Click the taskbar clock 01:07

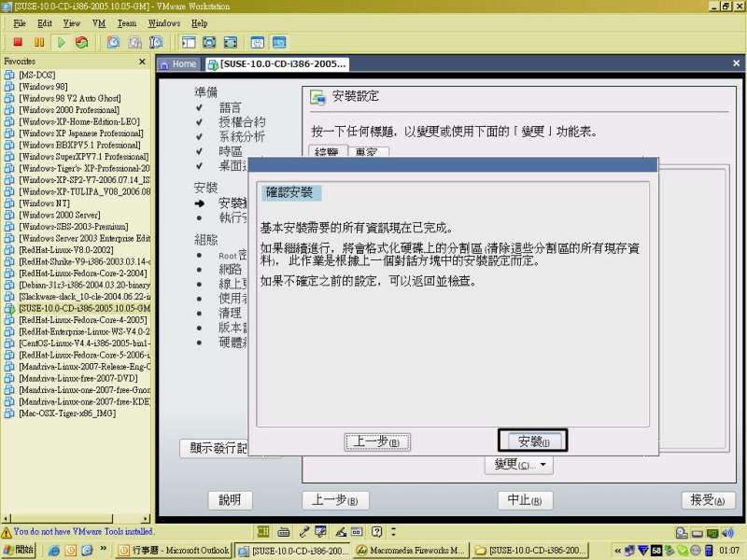(729, 551)
